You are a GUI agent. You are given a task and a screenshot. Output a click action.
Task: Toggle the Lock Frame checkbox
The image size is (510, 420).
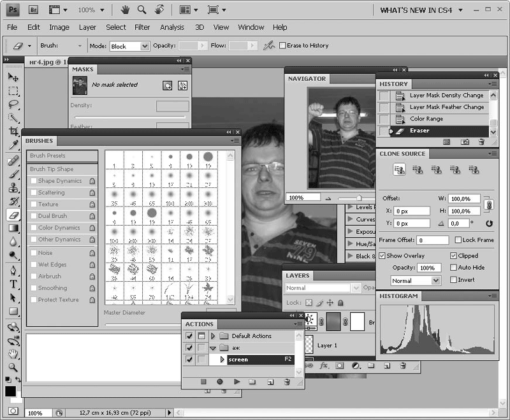[458, 240]
